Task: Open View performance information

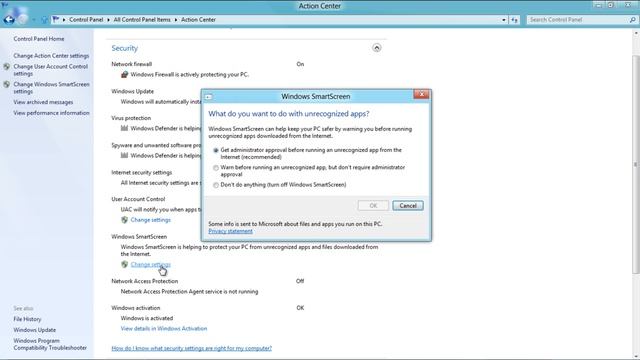Action: click(51, 113)
